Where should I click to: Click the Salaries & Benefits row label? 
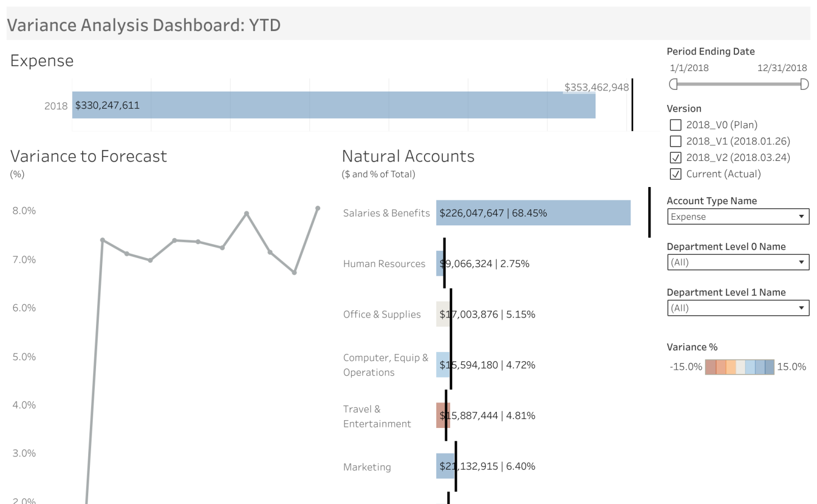(386, 213)
